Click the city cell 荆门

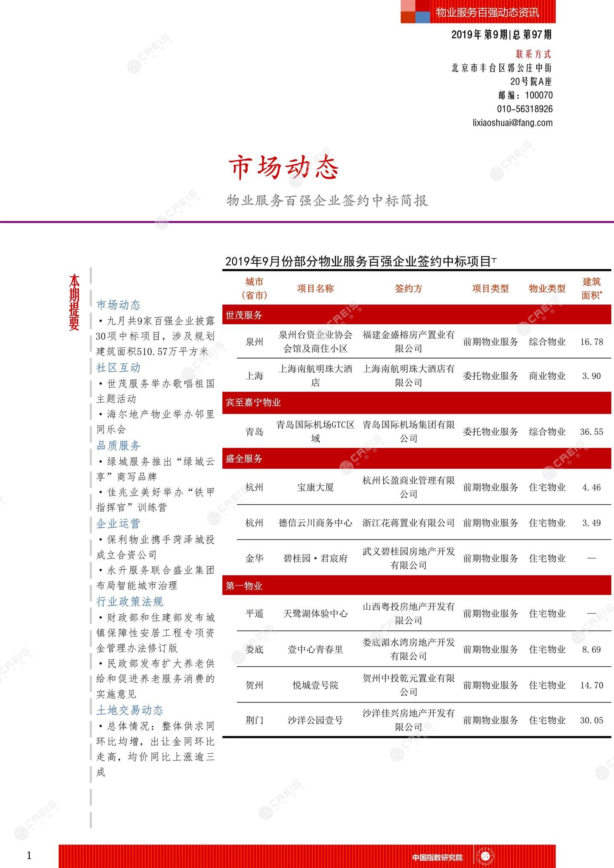254,721
